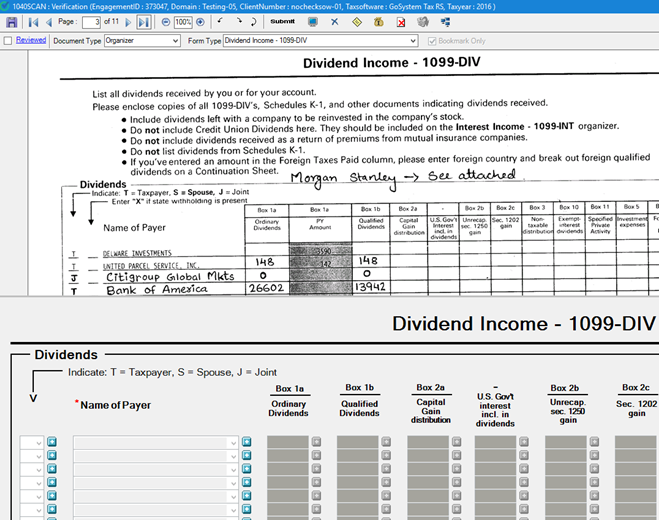Open first row T/S/J indicator dropdown

click(38, 441)
